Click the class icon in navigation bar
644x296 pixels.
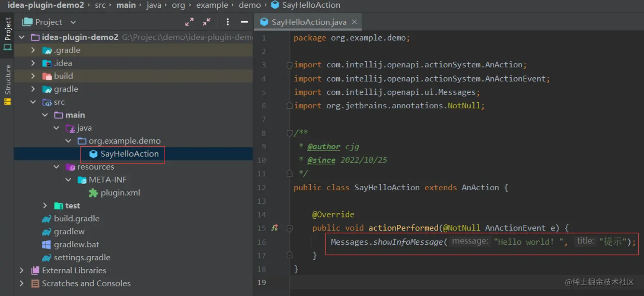pyautogui.click(x=275, y=5)
